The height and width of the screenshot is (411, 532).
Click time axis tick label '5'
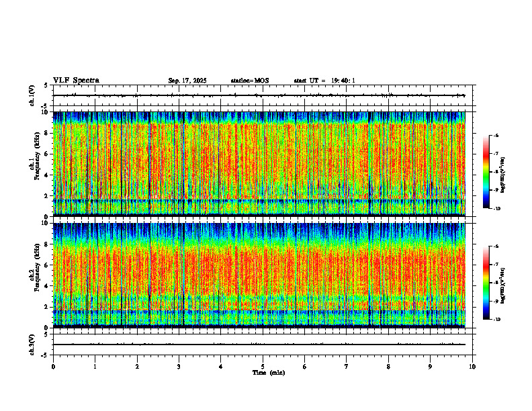click(x=263, y=367)
